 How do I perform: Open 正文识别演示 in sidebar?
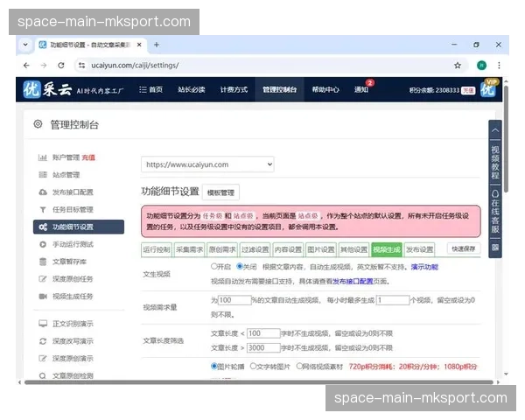tap(73, 324)
